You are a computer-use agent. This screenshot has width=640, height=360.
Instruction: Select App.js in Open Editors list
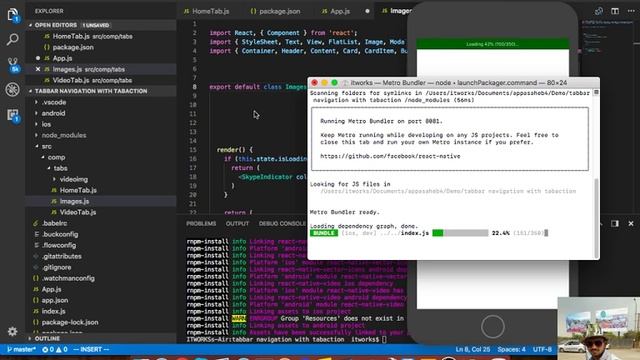pos(62,58)
